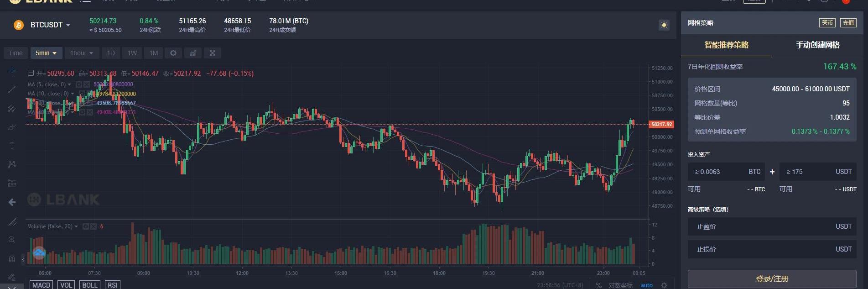Switch to the 手动创建网格 tab

[817, 45]
